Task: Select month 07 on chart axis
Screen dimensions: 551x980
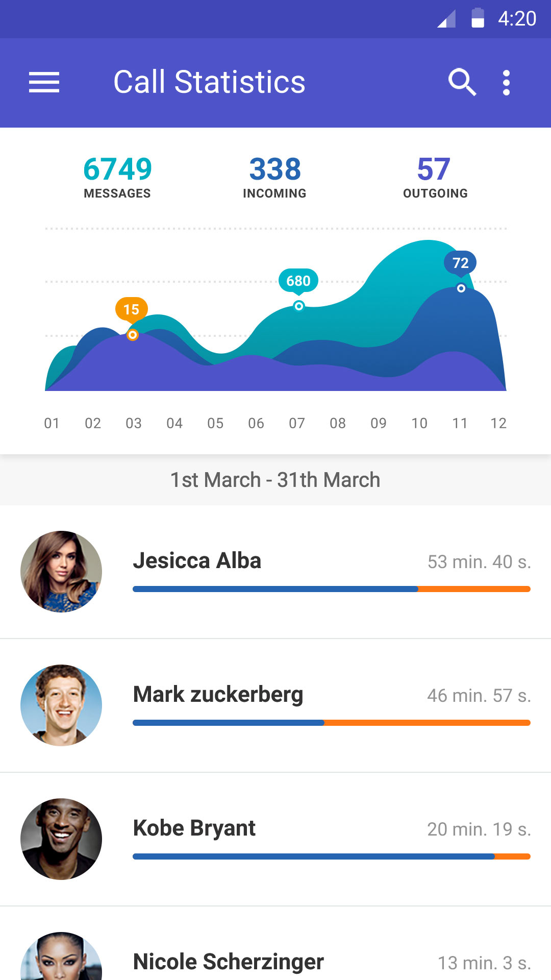Action: pyautogui.click(x=297, y=423)
